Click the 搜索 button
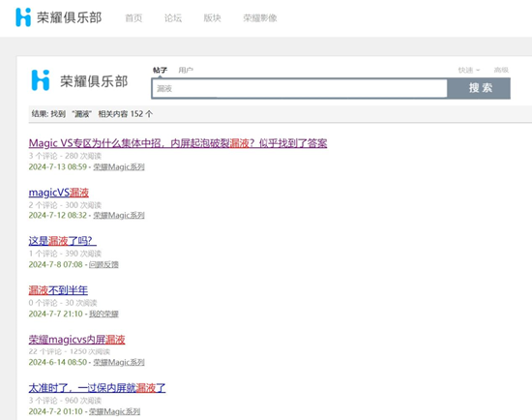Viewport: 532px width, 420px height. click(x=479, y=88)
